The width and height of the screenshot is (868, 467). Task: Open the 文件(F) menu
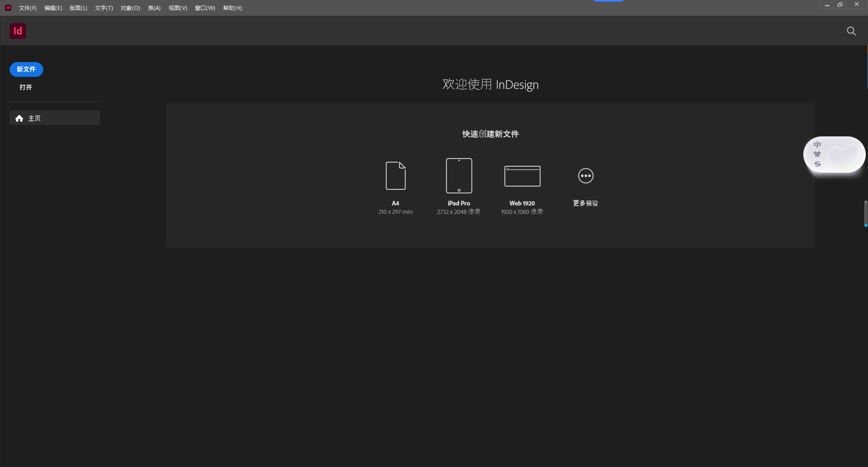click(x=28, y=8)
